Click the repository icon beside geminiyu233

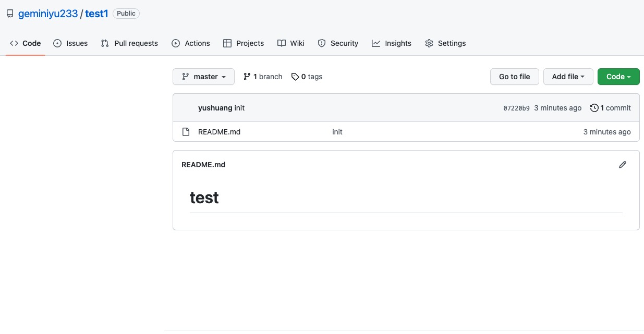10,14
